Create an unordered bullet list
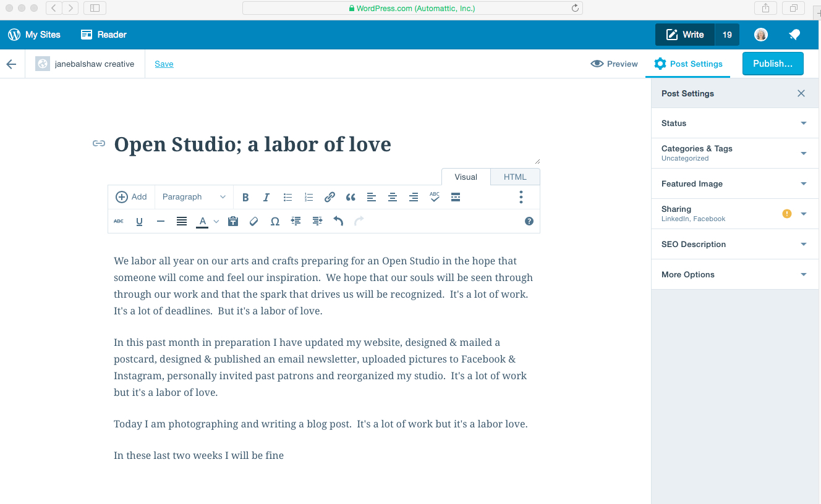The image size is (821, 504). point(287,197)
